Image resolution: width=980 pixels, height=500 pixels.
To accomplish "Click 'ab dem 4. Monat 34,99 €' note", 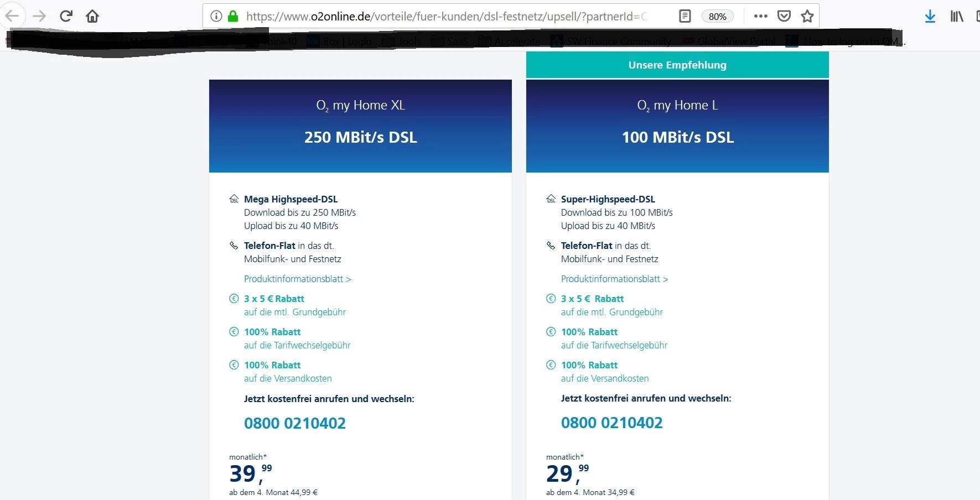I will click(x=590, y=492).
